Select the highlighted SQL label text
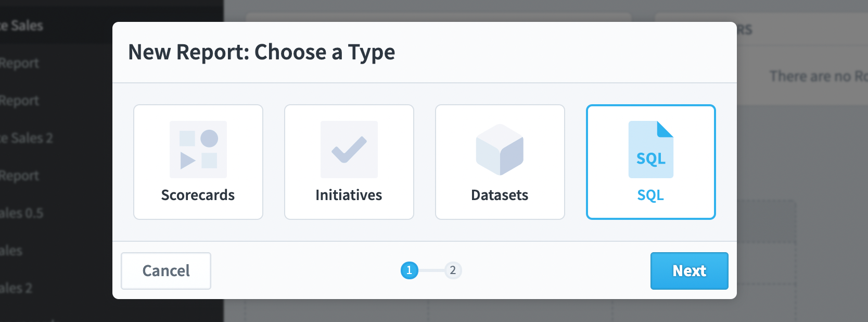 (x=650, y=195)
